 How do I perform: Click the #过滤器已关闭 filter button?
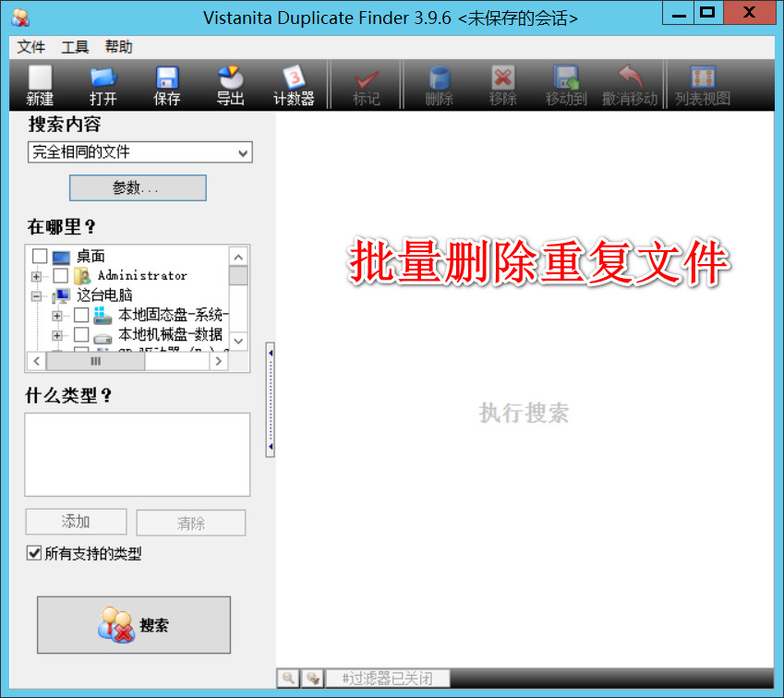(388, 679)
